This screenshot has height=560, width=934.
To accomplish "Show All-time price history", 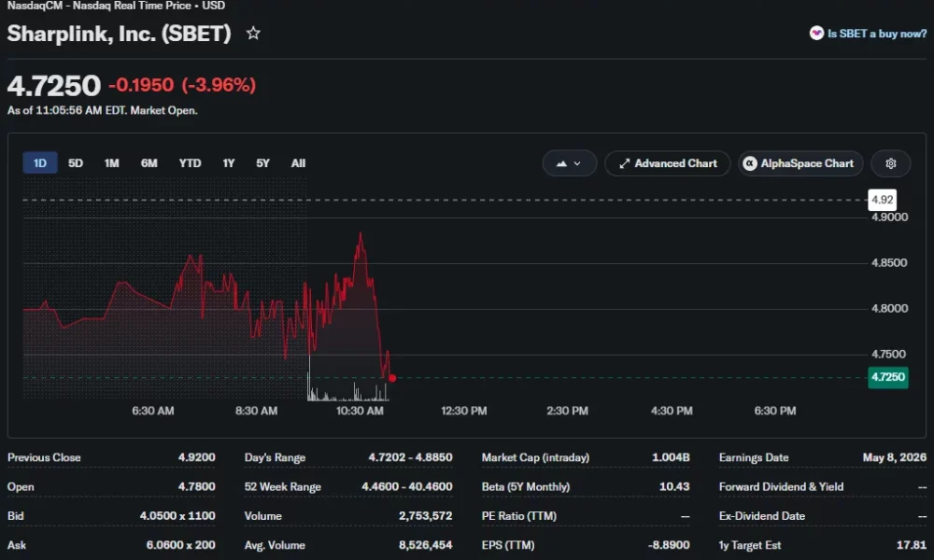I will pos(299,163).
